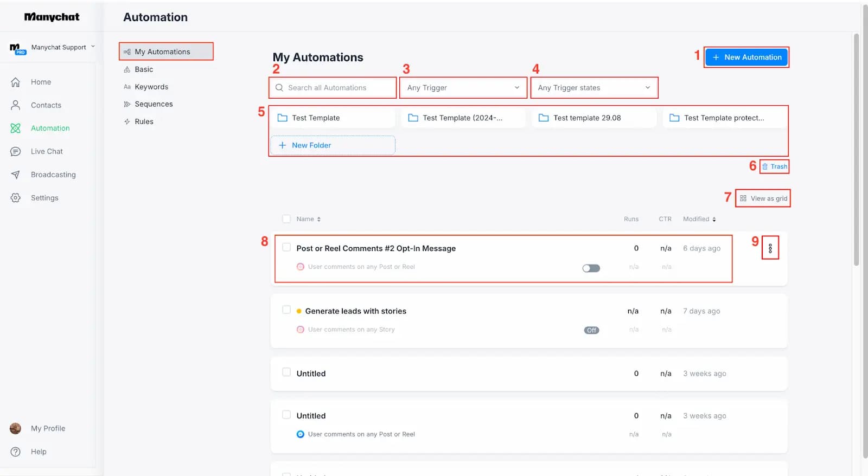Open the Broadcasting paper plane icon
The width and height of the screenshot is (868, 476).
point(16,175)
